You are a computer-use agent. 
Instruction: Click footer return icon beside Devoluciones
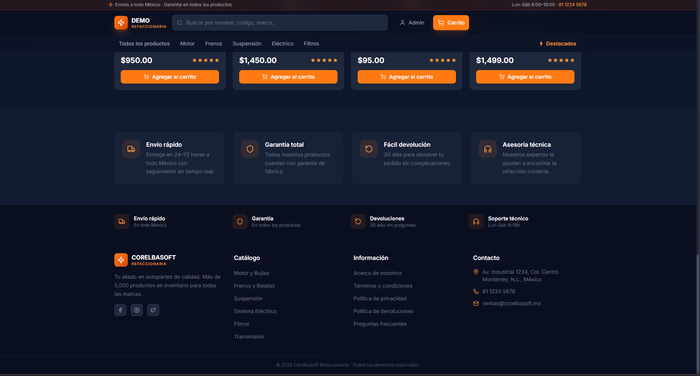[x=358, y=221]
